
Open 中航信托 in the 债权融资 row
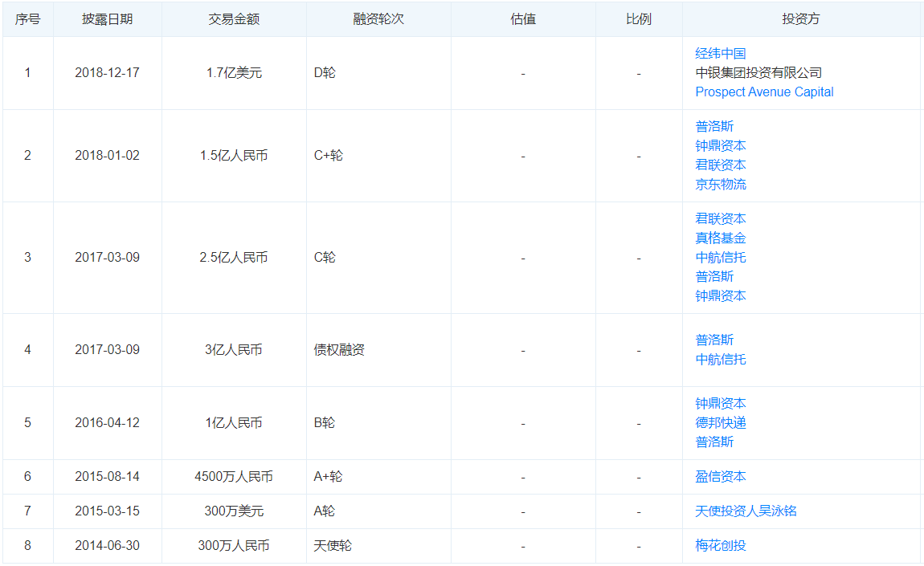[x=720, y=360]
